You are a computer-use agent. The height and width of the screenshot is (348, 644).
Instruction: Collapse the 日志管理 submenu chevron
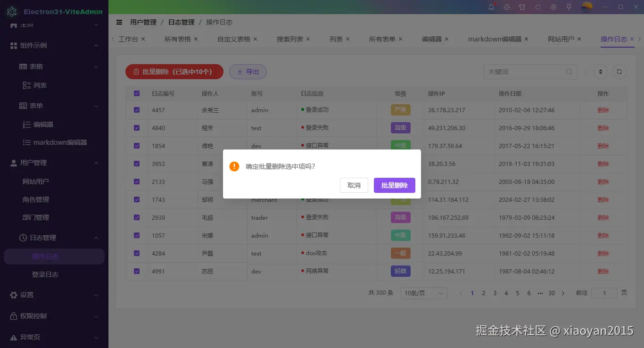96,238
